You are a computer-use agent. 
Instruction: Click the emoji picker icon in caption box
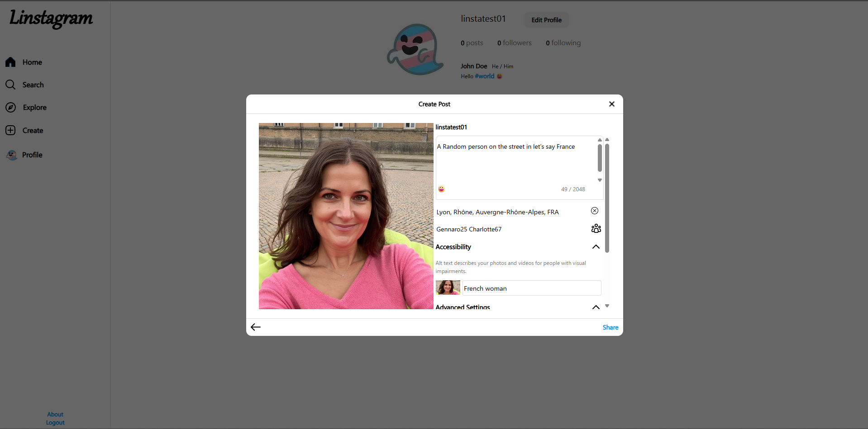click(441, 189)
